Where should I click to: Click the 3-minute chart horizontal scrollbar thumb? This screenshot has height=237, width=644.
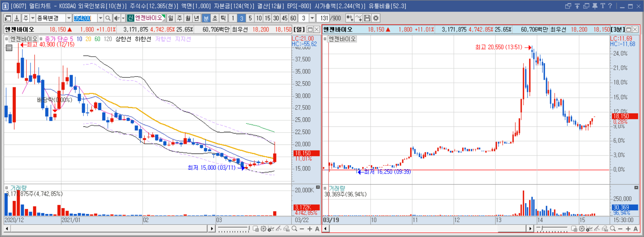coord(512,229)
